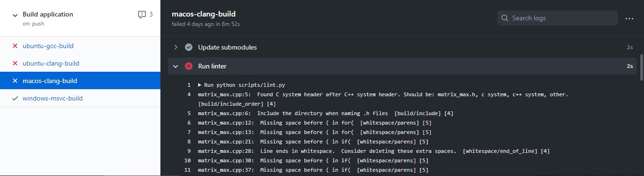Viewport: 644px width, 176px height.
Task: Click the gray check icon on Update submodules
Action: pos(189,47)
